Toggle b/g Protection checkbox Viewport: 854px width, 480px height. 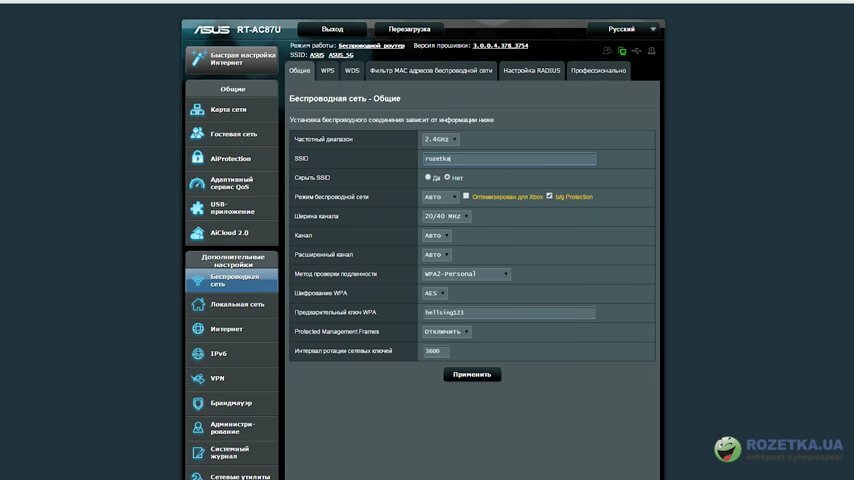(549, 196)
